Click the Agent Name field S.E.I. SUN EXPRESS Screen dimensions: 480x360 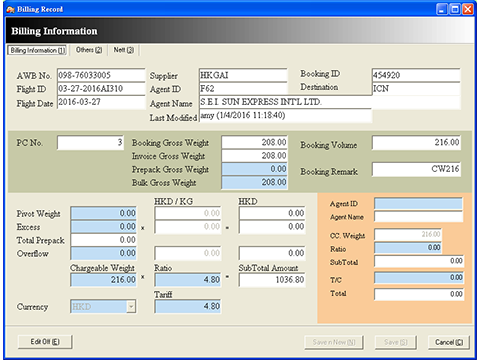point(330,102)
